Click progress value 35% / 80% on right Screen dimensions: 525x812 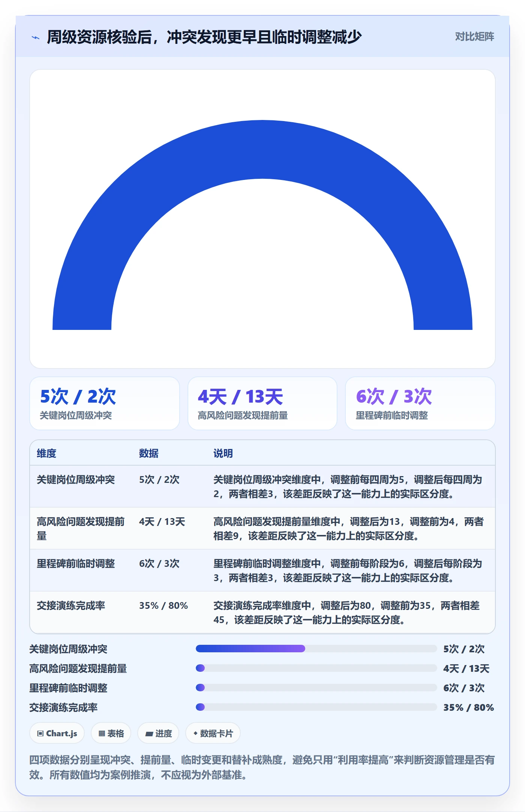pos(468,707)
